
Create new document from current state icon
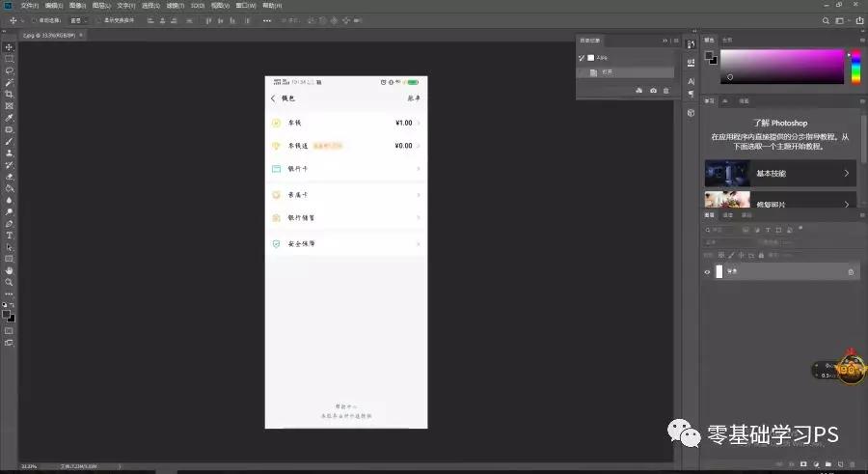[639, 91]
